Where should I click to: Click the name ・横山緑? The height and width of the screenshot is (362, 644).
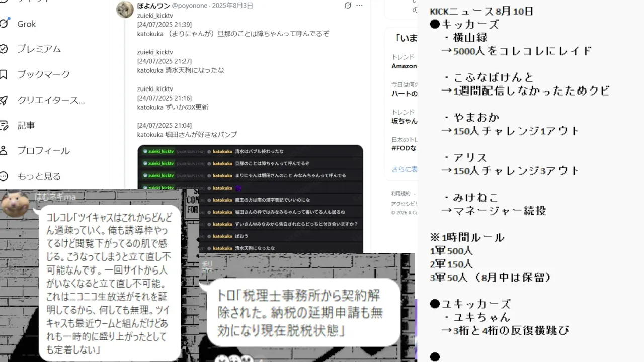[465, 37]
